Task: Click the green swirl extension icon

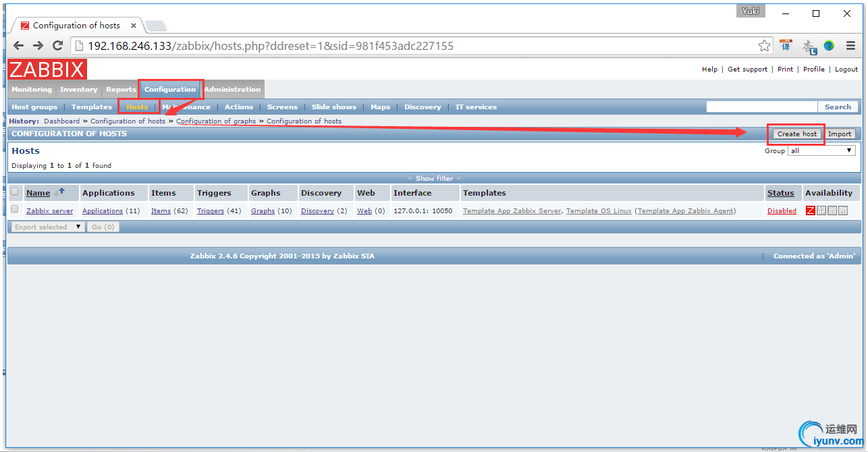Action: [x=829, y=46]
